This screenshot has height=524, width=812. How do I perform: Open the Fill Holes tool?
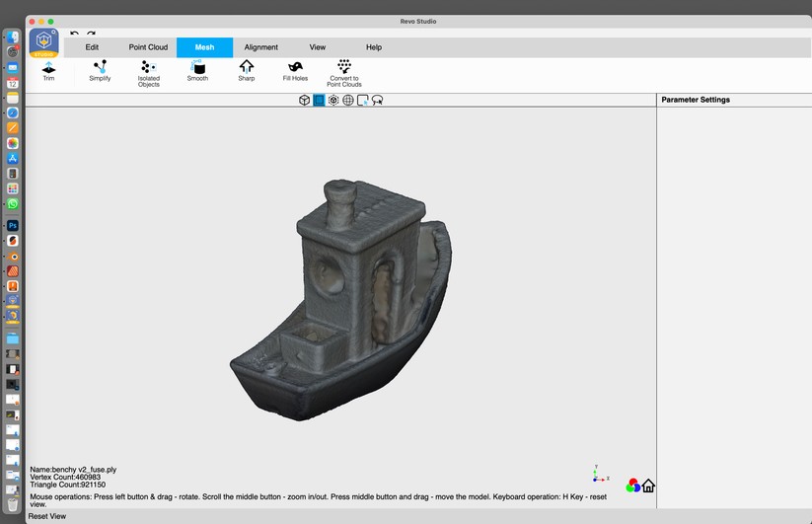(x=295, y=71)
